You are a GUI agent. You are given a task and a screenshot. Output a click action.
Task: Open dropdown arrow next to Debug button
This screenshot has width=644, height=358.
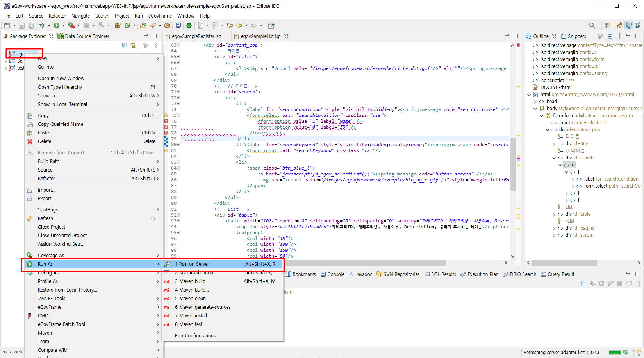pyautogui.click(x=49, y=25)
